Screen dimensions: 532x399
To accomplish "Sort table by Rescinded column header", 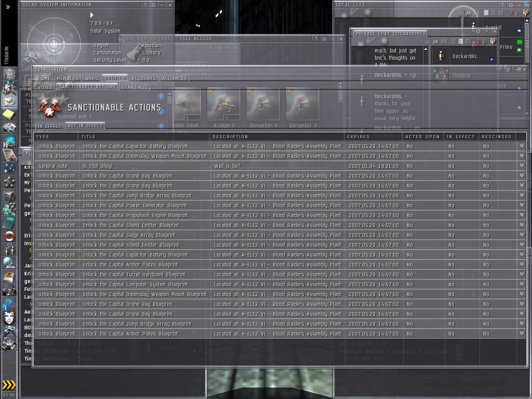I will click(x=497, y=137).
